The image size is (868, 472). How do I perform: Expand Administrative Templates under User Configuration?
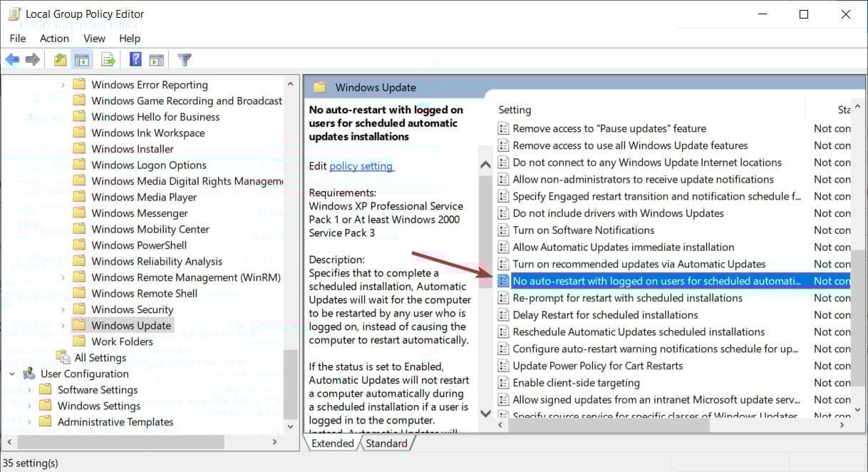pos(29,422)
